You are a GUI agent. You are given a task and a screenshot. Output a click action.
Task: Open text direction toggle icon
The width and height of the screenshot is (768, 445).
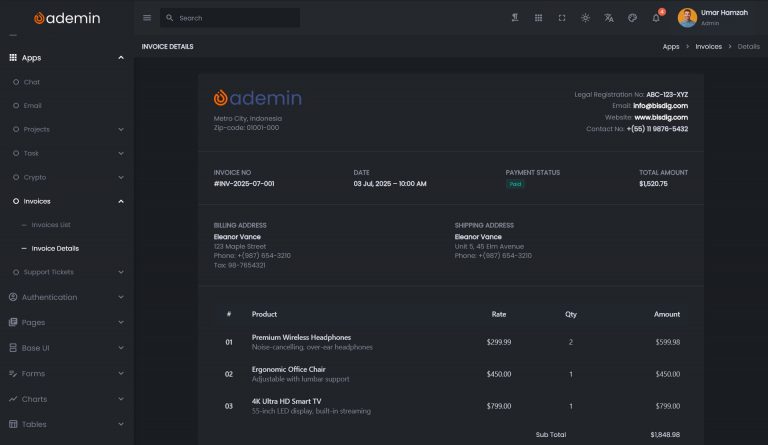click(515, 18)
